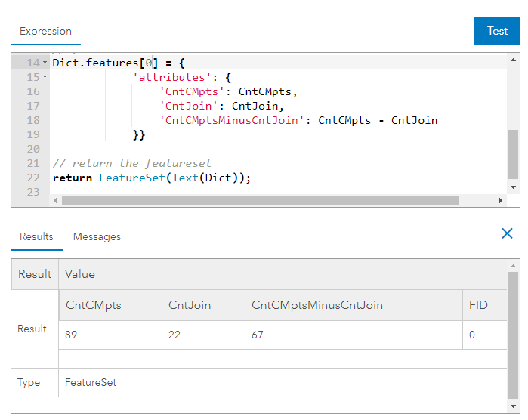This screenshot has height=420, width=528.
Task: Close the results panel with X
Action: [x=508, y=233]
